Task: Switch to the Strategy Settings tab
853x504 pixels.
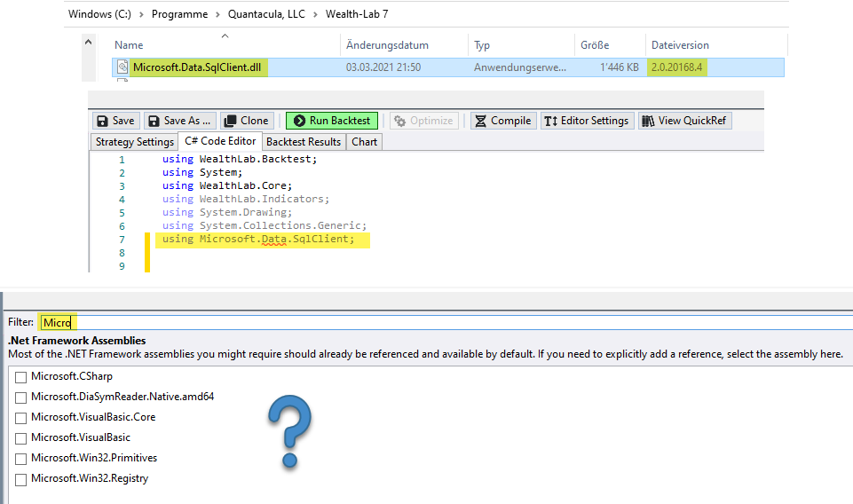Action: pos(134,142)
